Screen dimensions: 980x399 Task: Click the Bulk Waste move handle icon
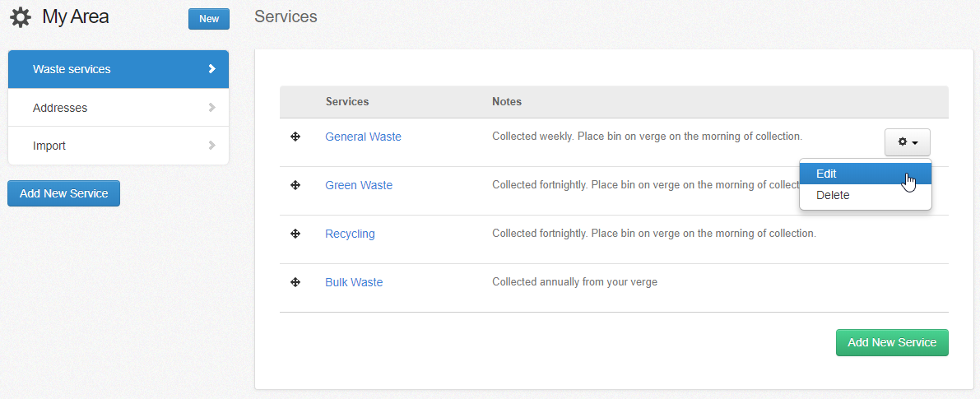point(295,282)
